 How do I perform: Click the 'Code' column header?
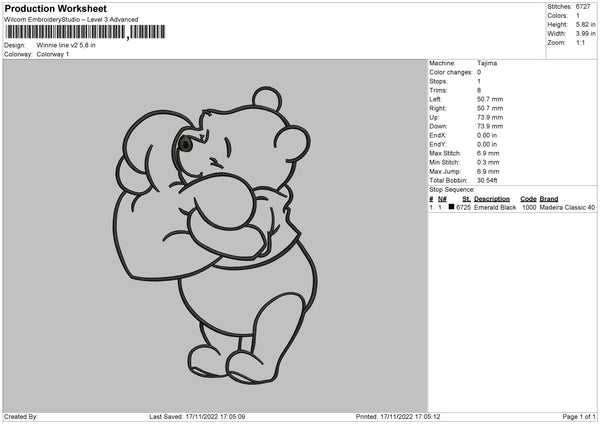[528, 199]
